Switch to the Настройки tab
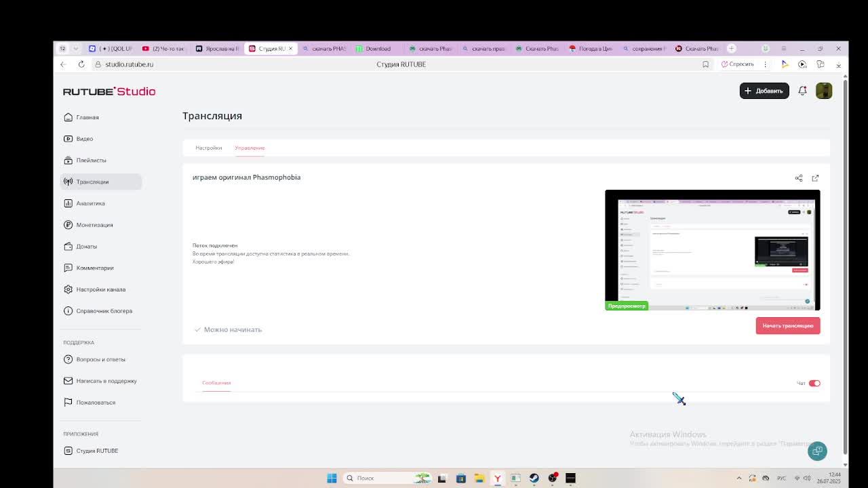 pyautogui.click(x=209, y=148)
